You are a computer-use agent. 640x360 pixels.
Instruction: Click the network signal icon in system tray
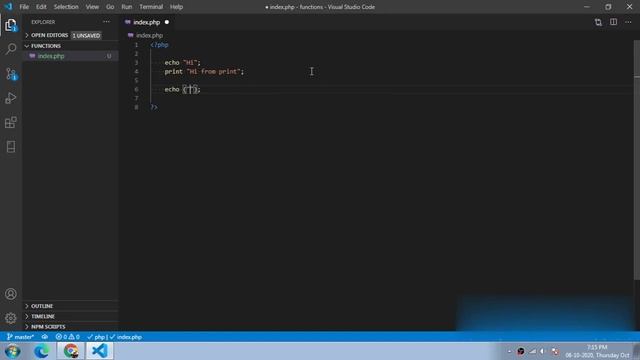tap(533, 351)
